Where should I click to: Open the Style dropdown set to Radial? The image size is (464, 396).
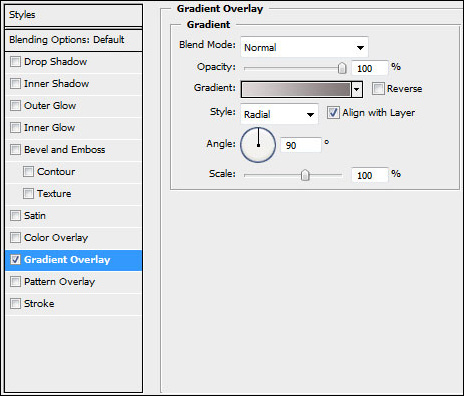pyautogui.click(x=279, y=114)
